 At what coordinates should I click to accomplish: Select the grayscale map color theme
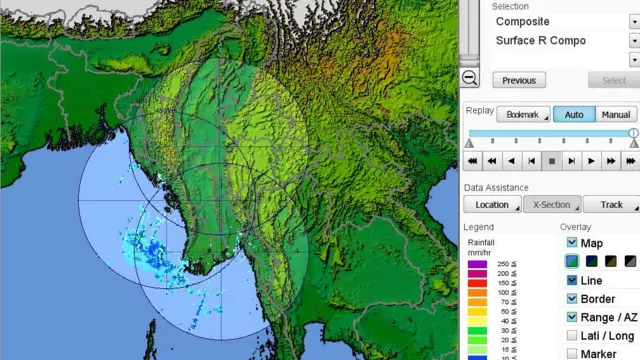click(x=630, y=261)
